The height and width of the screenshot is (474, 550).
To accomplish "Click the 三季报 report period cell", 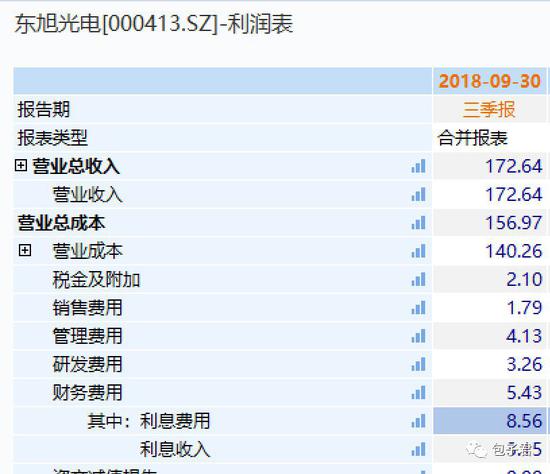I will click(490, 109).
